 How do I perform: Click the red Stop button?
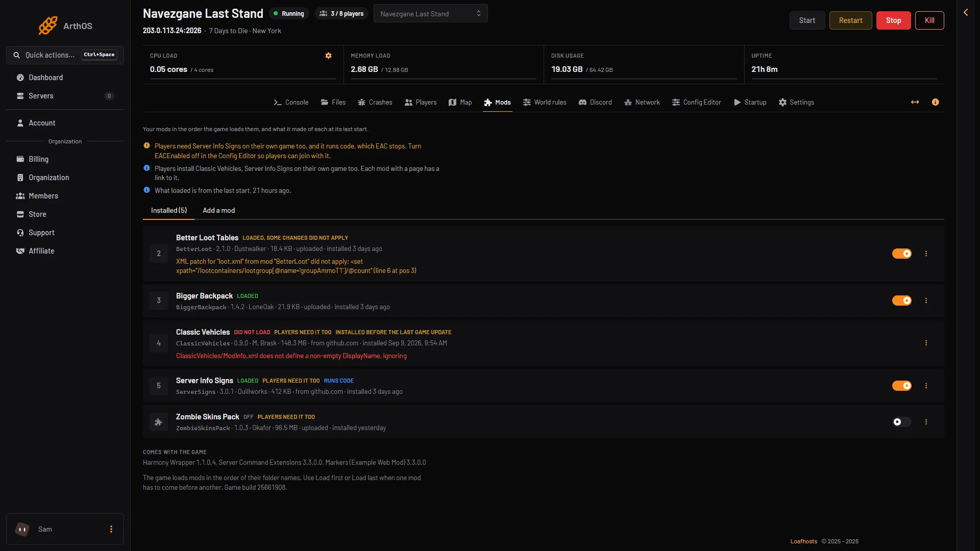click(893, 20)
